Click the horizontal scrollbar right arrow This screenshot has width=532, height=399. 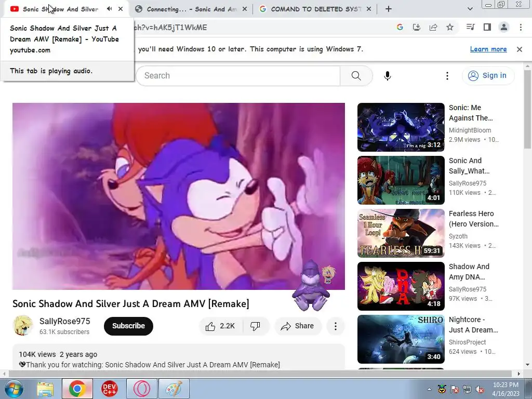click(x=519, y=374)
